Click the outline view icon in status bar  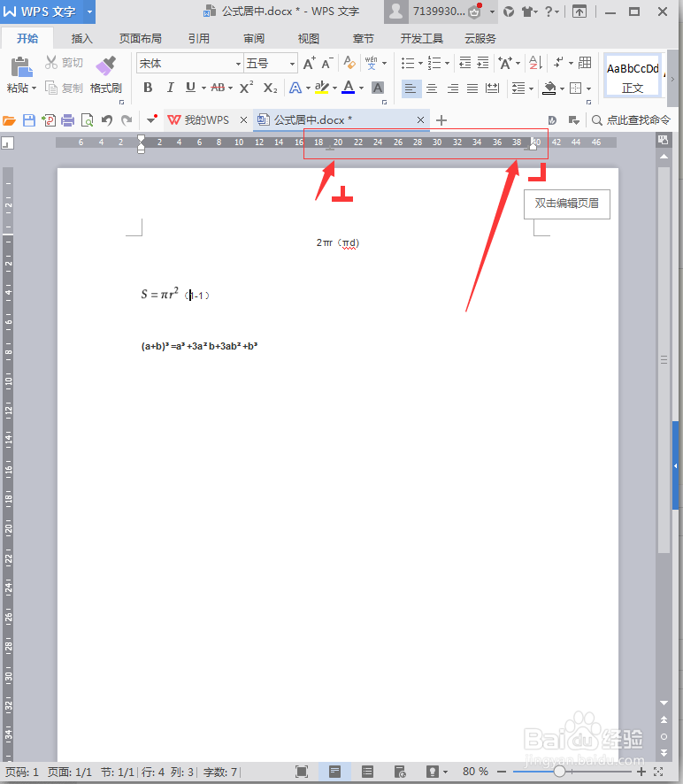tap(367, 772)
